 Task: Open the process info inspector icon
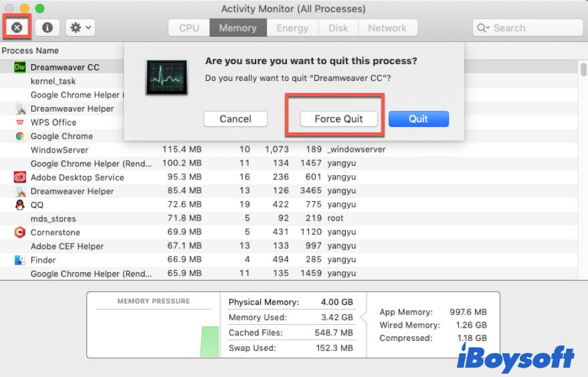point(47,28)
